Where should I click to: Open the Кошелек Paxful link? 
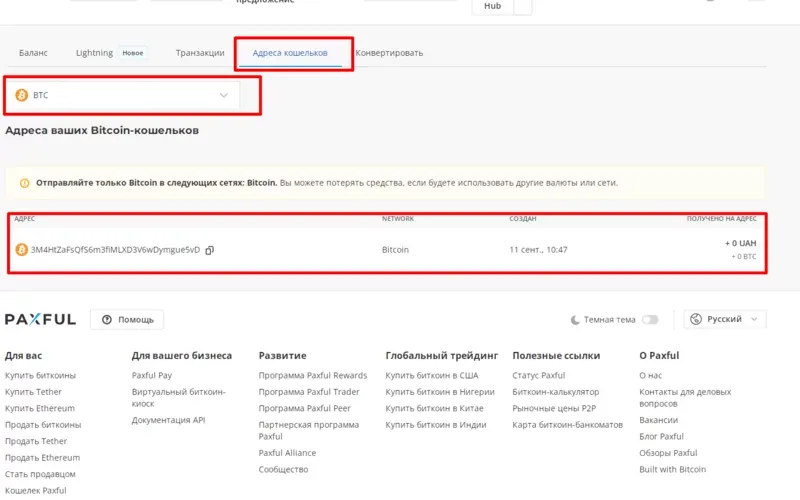point(36,490)
